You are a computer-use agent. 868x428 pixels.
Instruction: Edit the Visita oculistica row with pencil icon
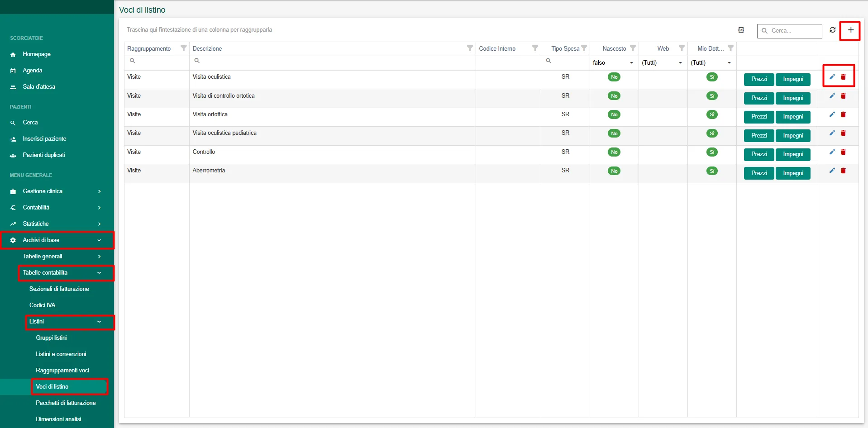pos(832,77)
